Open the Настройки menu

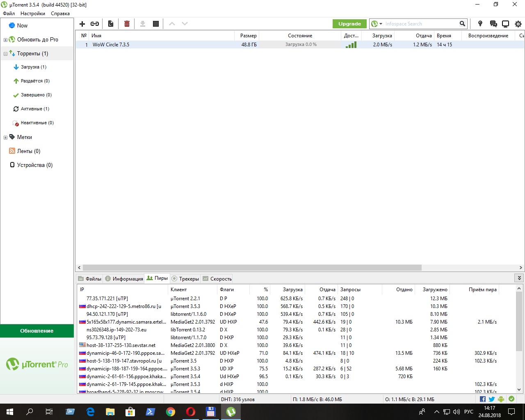32,14
